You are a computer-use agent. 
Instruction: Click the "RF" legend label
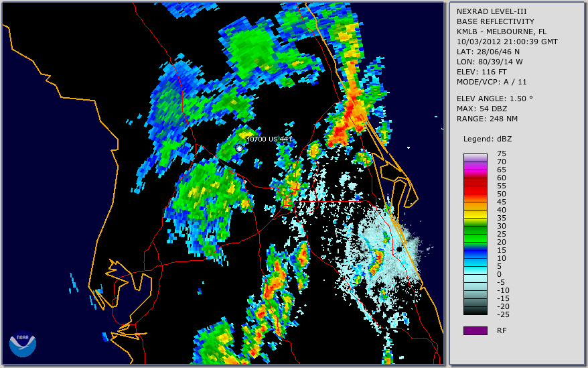tap(502, 331)
